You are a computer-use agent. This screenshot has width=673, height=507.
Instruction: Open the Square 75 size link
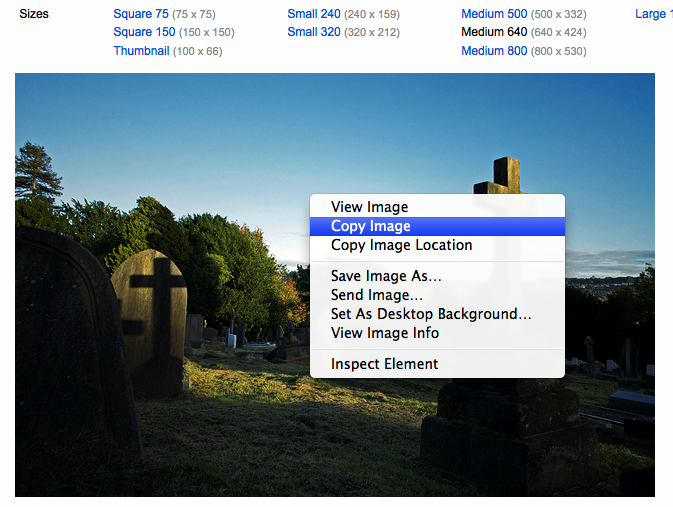tap(141, 14)
